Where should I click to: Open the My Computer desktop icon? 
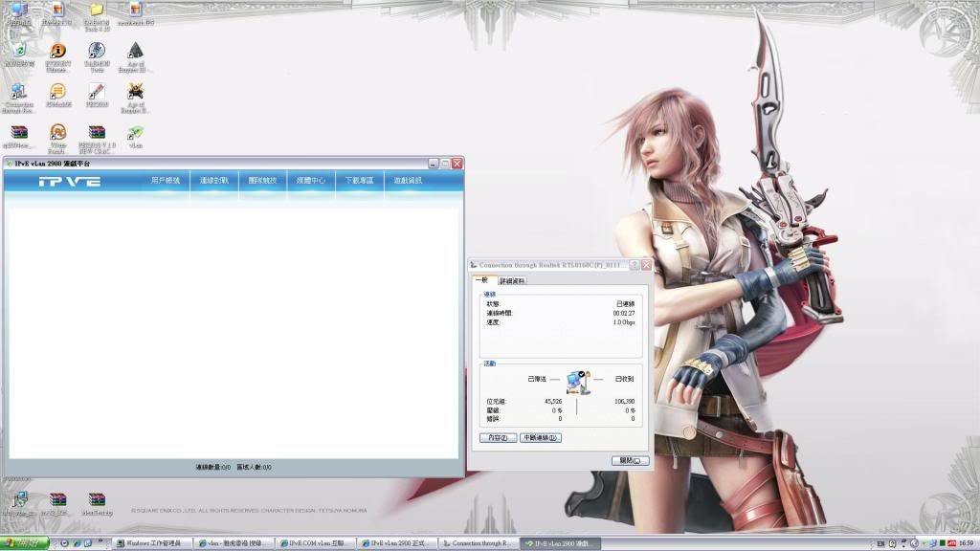18,11
